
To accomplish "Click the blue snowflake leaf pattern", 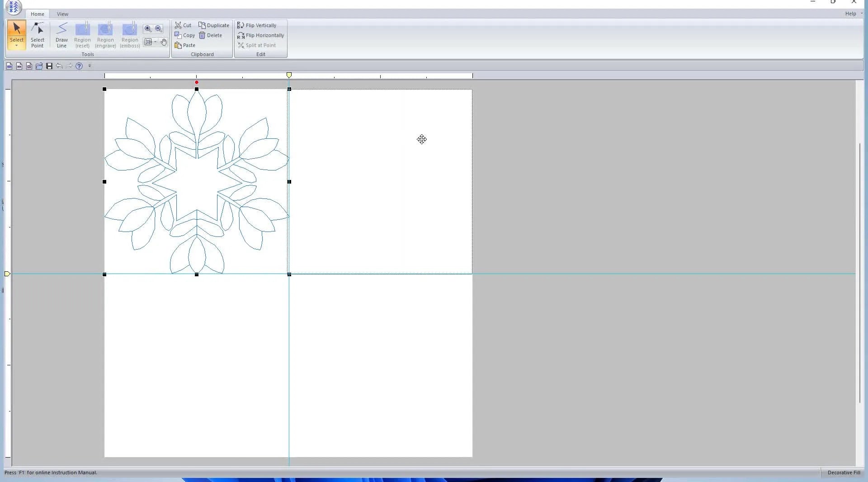I will click(x=197, y=182).
